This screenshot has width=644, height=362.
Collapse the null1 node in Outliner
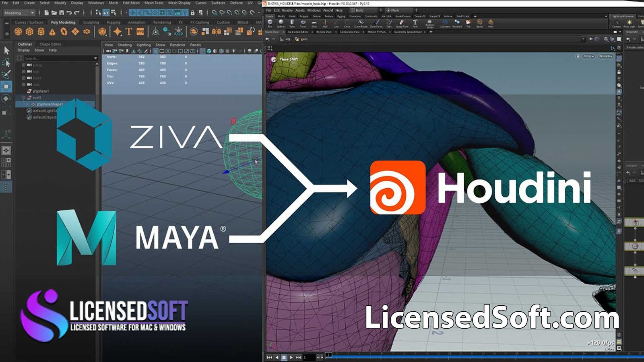click(x=23, y=98)
